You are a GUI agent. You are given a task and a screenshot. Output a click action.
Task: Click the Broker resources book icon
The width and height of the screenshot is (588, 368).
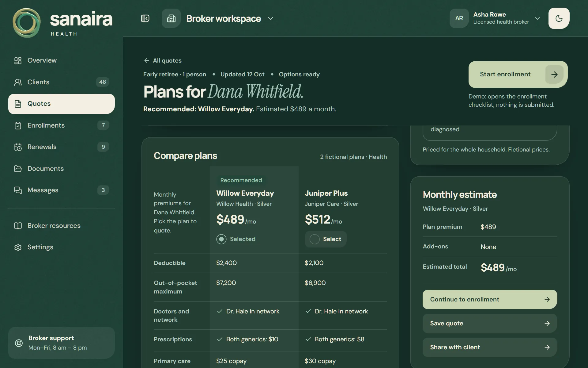pyautogui.click(x=18, y=226)
